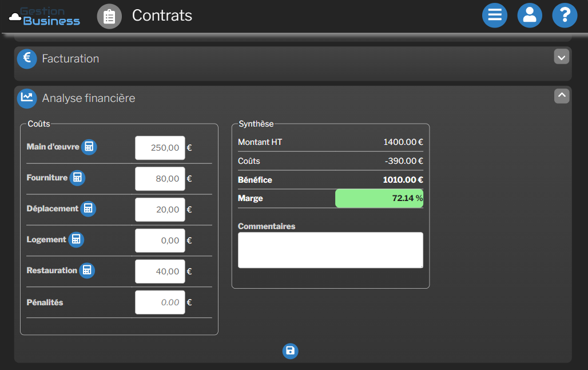Image resolution: width=588 pixels, height=370 pixels.
Task: Click the Fourniture amount field
Action: (x=160, y=179)
